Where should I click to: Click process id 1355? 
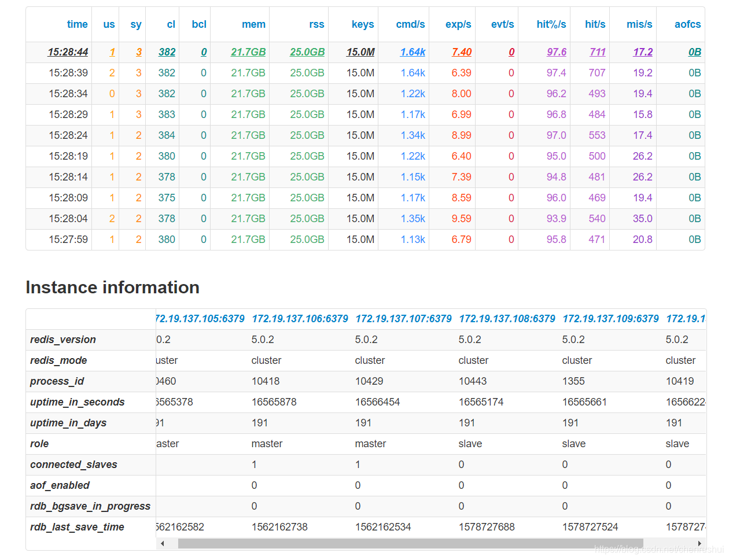(573, 381)
